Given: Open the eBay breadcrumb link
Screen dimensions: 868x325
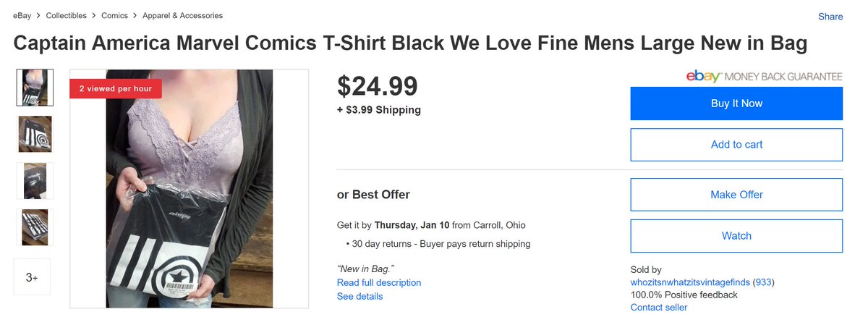Looking at the screenshot, I should [x=22, y=15].
